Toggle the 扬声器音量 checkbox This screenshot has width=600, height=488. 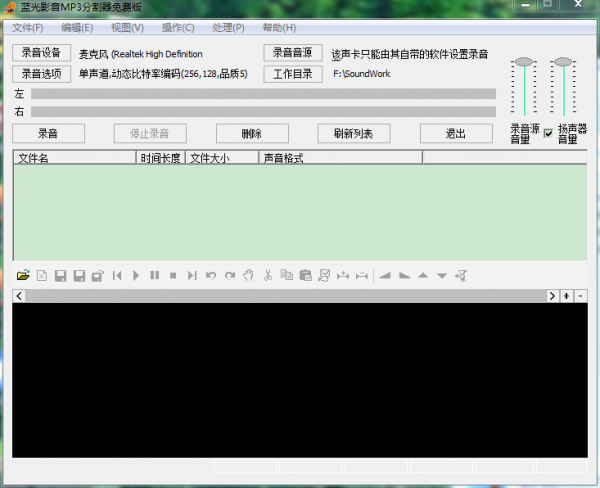[x=548, y=133]
